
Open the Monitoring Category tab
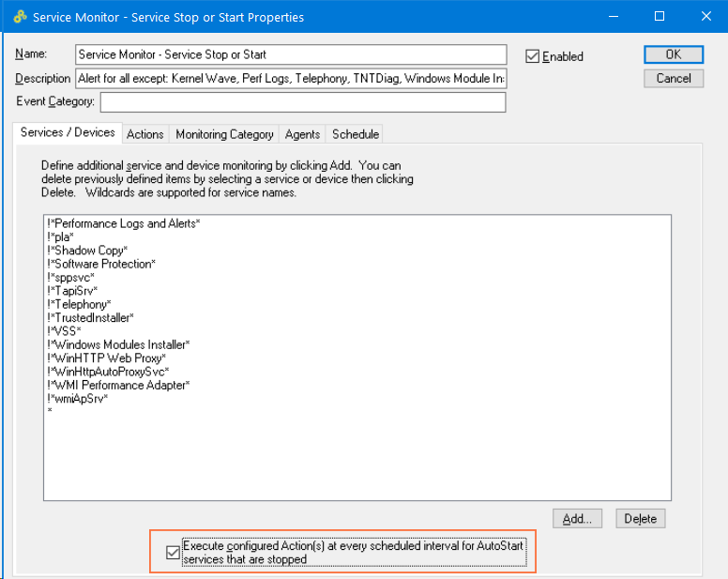point(224,134)
